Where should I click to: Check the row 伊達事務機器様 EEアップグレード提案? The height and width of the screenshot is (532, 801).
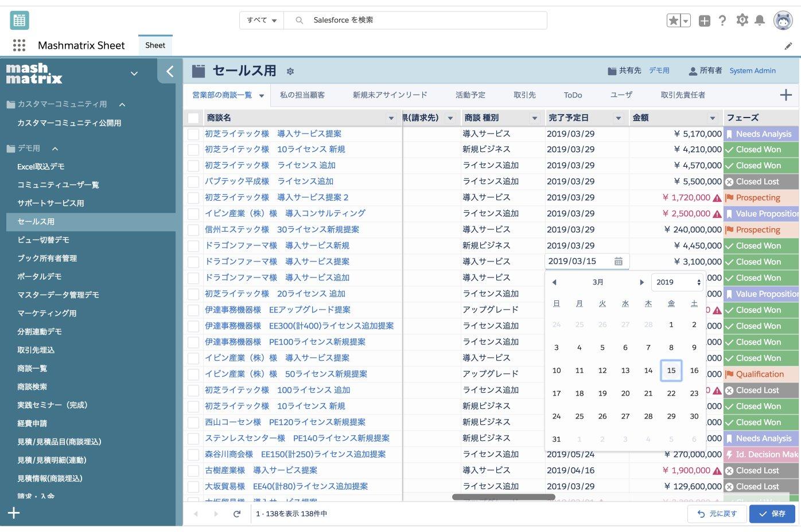click(193, 311)
